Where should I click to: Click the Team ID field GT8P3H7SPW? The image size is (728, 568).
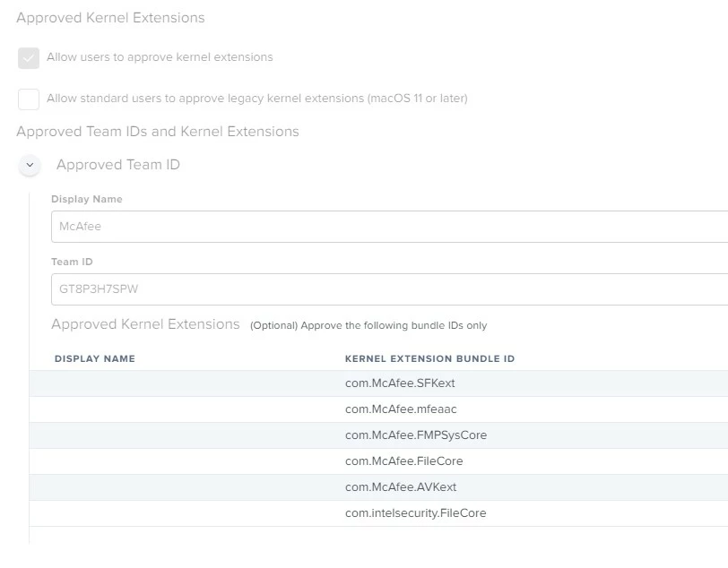coord(389,289)
